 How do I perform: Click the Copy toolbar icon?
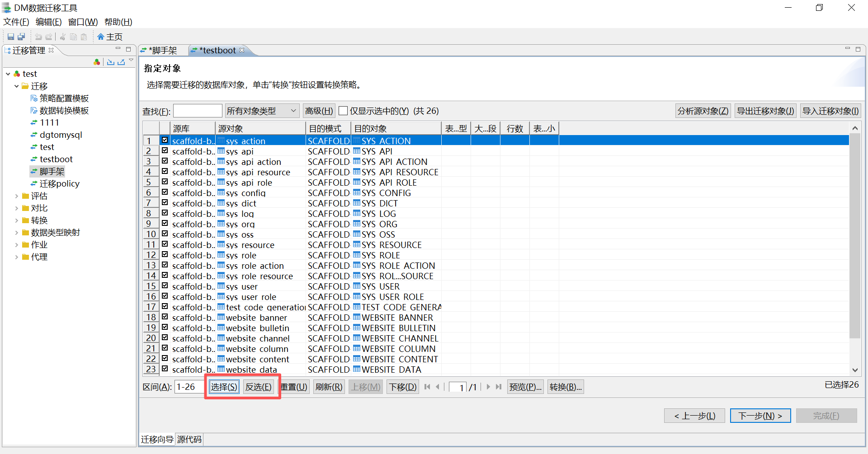point(73,37)
